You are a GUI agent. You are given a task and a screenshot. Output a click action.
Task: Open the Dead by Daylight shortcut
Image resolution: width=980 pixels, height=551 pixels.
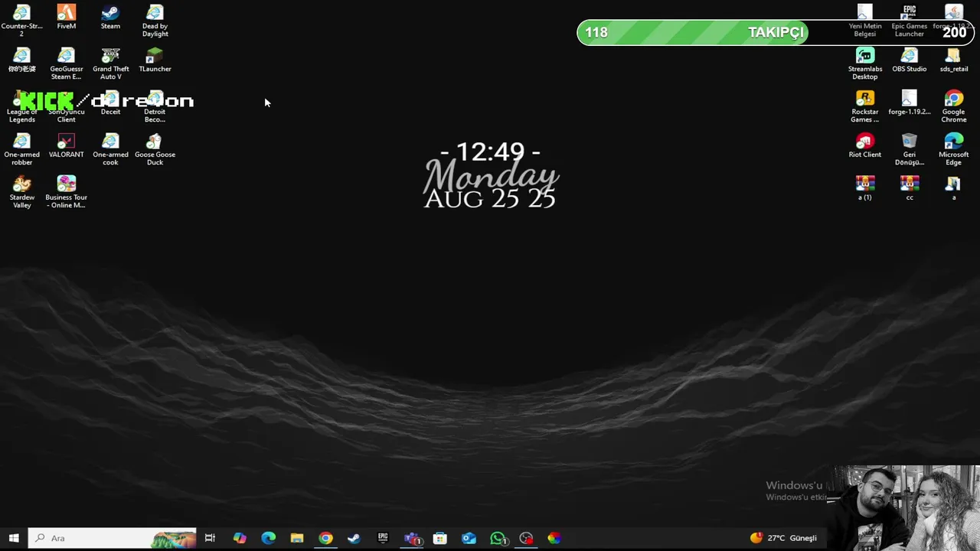click(155, 21)
